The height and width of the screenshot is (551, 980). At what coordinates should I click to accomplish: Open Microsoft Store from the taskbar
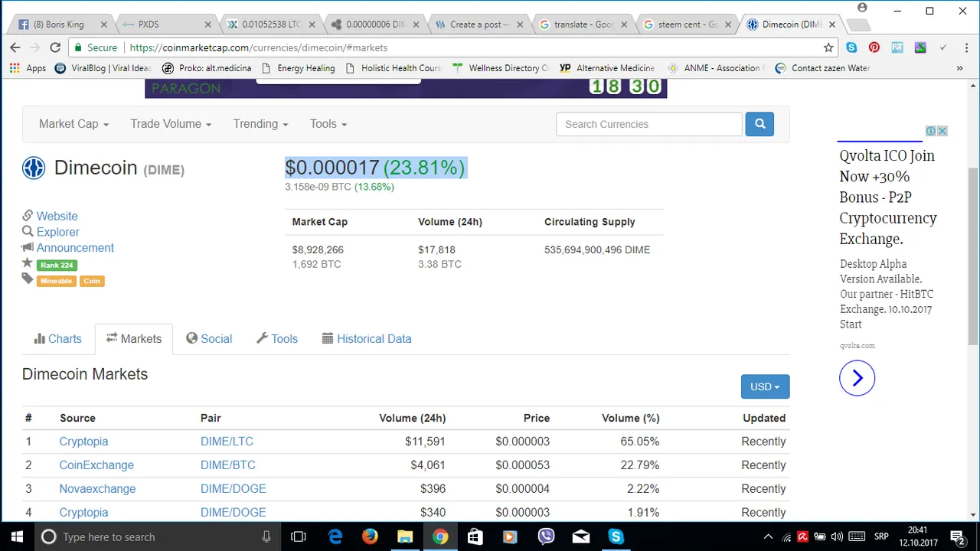pos(475,536)
